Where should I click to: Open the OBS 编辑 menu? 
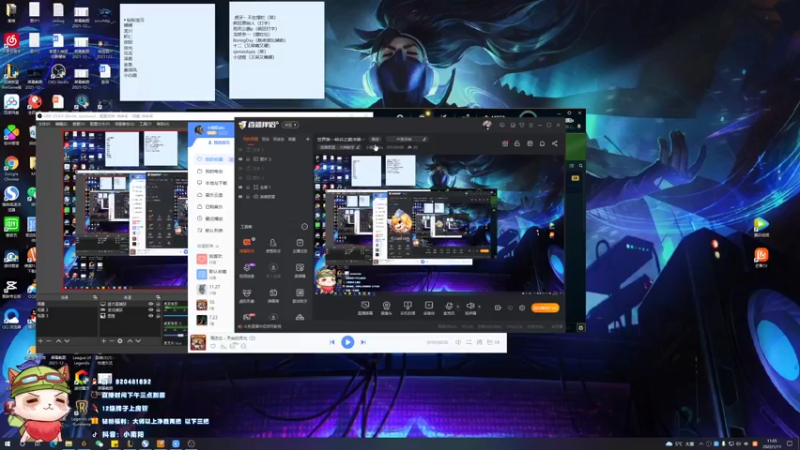point(61,124)
